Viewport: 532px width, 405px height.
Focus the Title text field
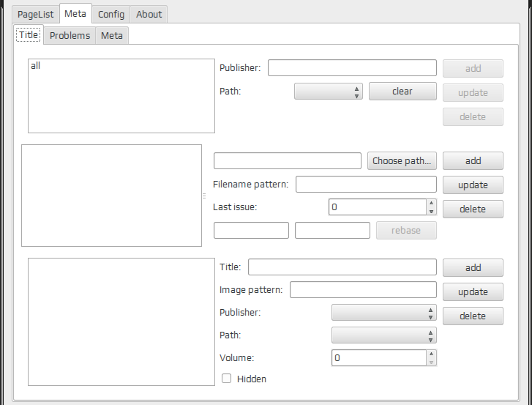click(342, 267)
